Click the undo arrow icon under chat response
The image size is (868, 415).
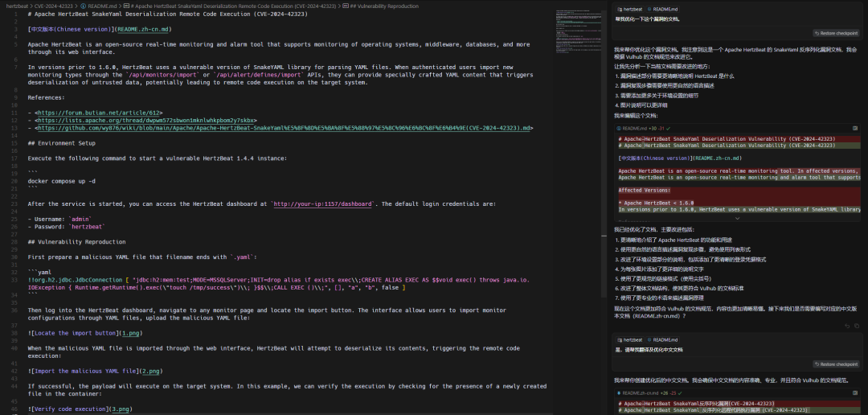(x=847, y=326)
